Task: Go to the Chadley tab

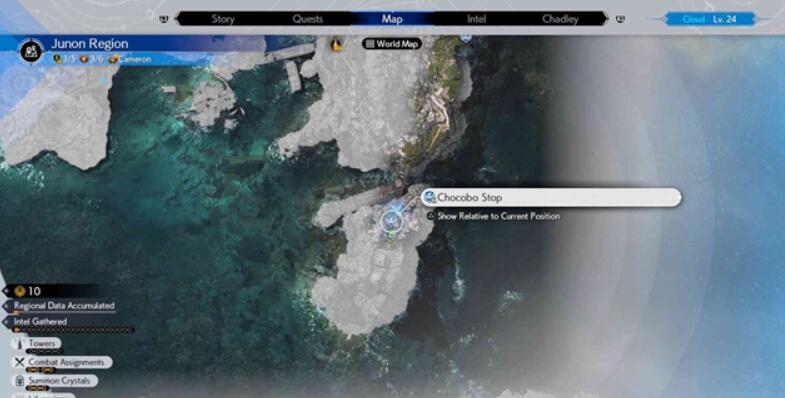Action: (560, 19)
